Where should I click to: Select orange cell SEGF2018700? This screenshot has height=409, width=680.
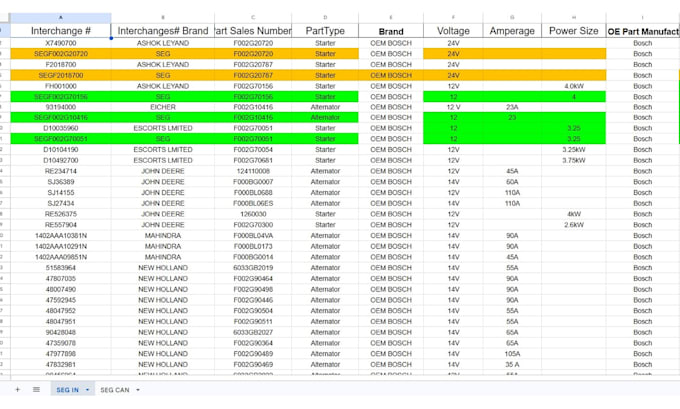(x=61, y=75)
